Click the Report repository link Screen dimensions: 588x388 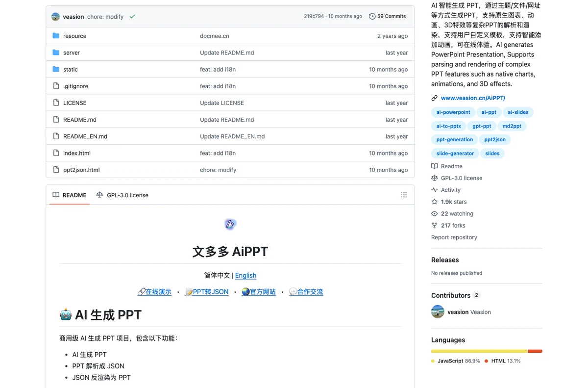click(x=454, y=237)
